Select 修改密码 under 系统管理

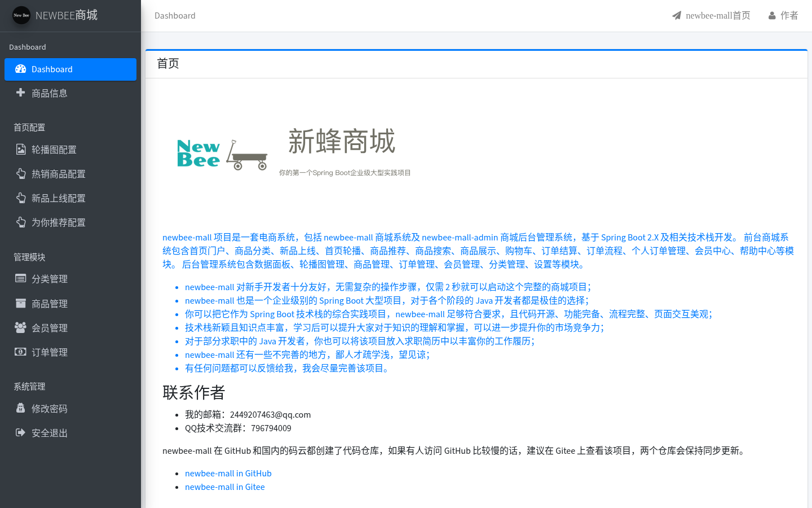[x=70, y=409]
